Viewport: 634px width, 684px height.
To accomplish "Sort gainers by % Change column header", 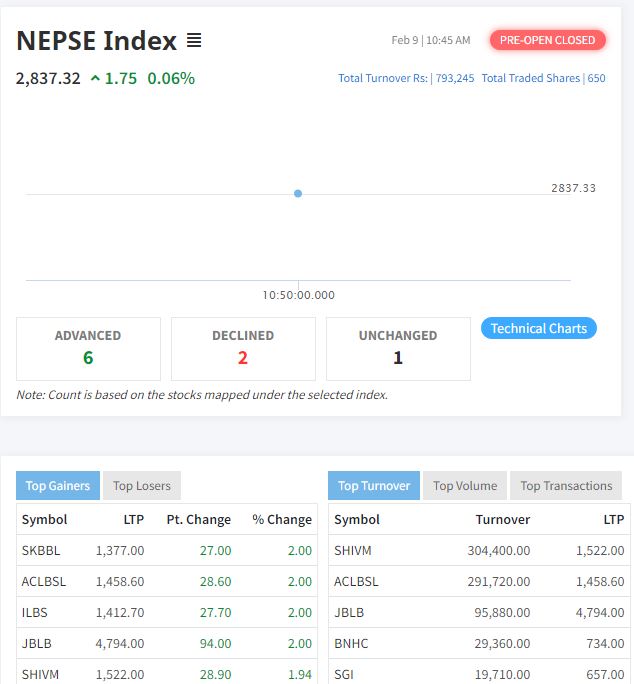I will point(282,519).
